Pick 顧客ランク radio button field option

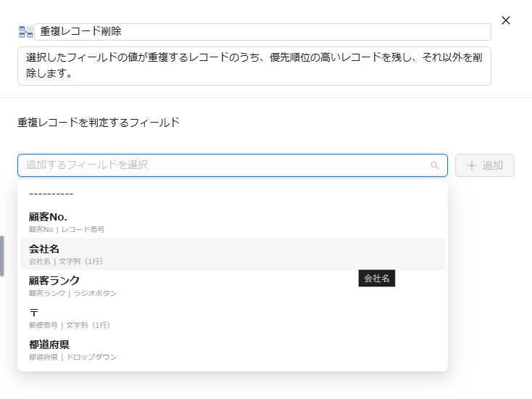[x=233, y=286]
